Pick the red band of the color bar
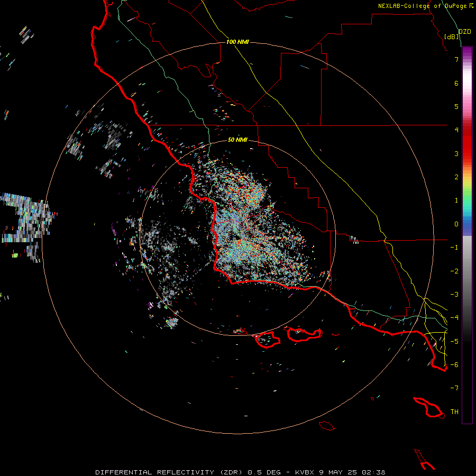The image size is (476, 476). [x=467, y=143]
